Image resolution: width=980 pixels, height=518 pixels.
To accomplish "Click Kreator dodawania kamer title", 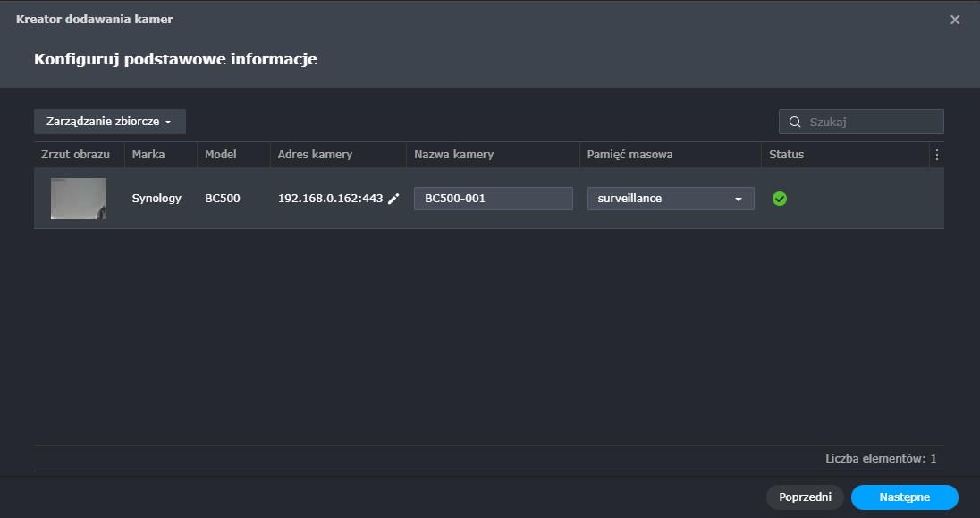I will tap(95, 20).
